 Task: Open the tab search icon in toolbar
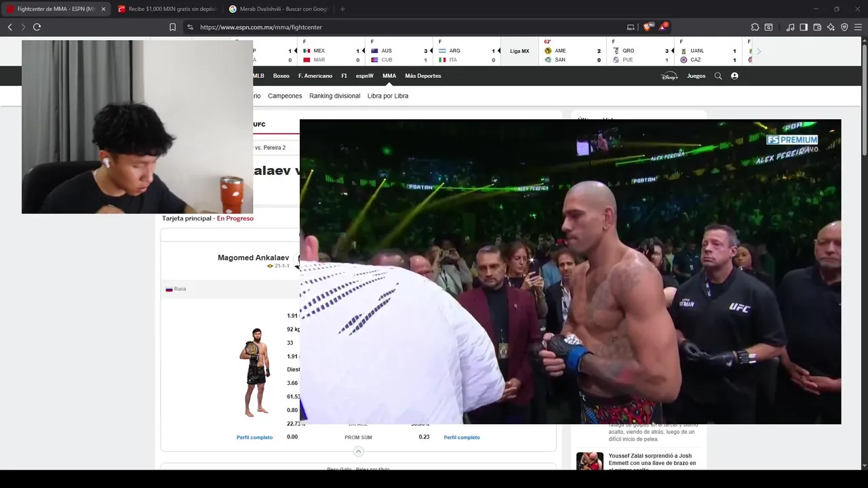coord(768,27)
